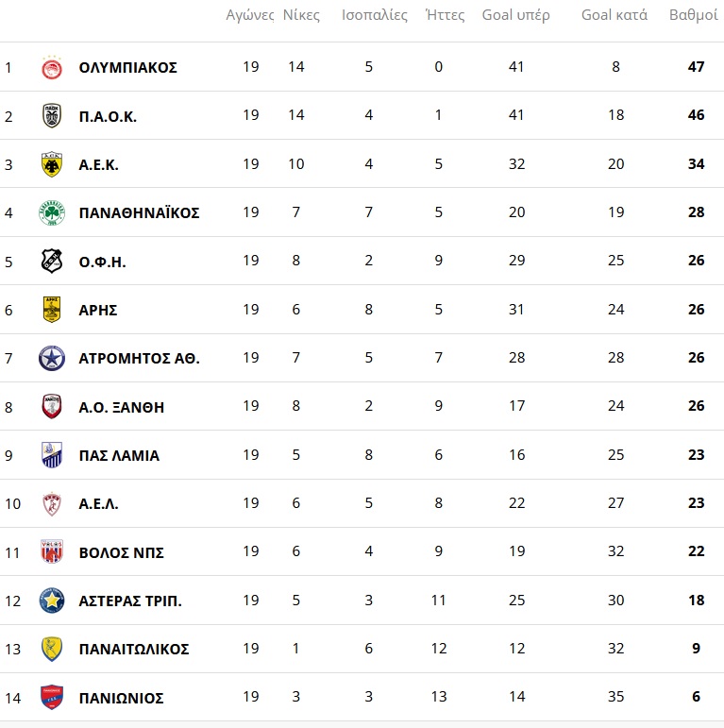Click the Panathinaikos green shamrock logo
Viewport: 724px width, 728px height.
(x=52, y=212)
